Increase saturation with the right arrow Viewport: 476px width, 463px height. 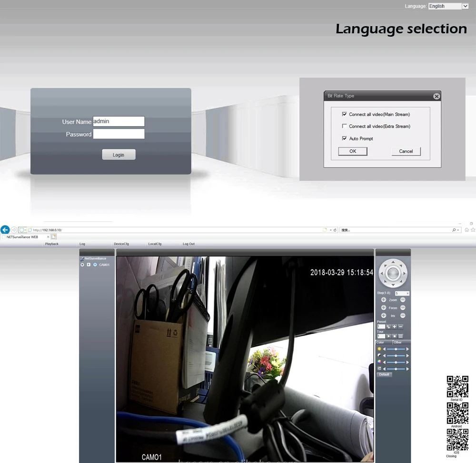pos(408,362)
